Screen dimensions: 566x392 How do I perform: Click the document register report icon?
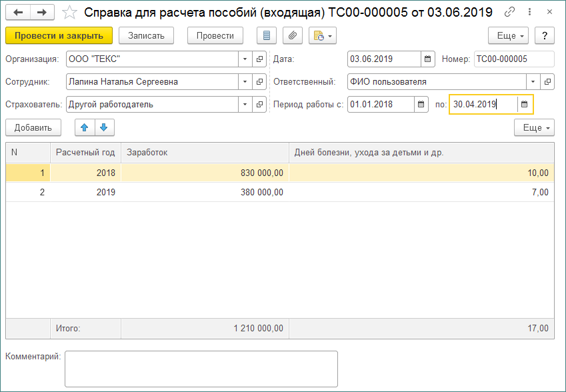267,36
